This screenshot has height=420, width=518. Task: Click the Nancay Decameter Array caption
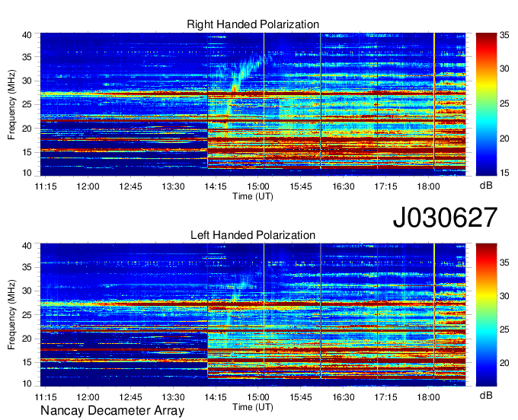(112, 410)
